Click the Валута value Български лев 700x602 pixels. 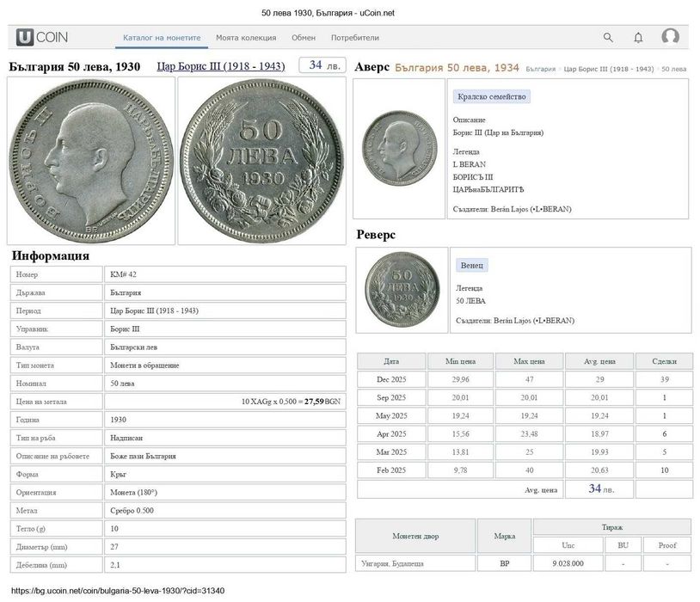(133, 347)
